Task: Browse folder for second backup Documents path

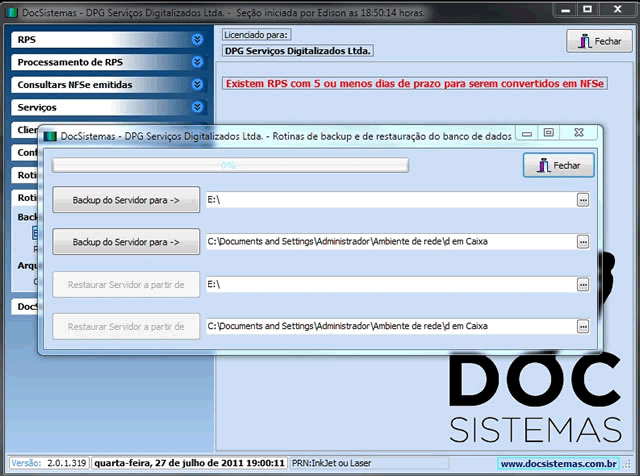Action: click(x=583, y=242)
